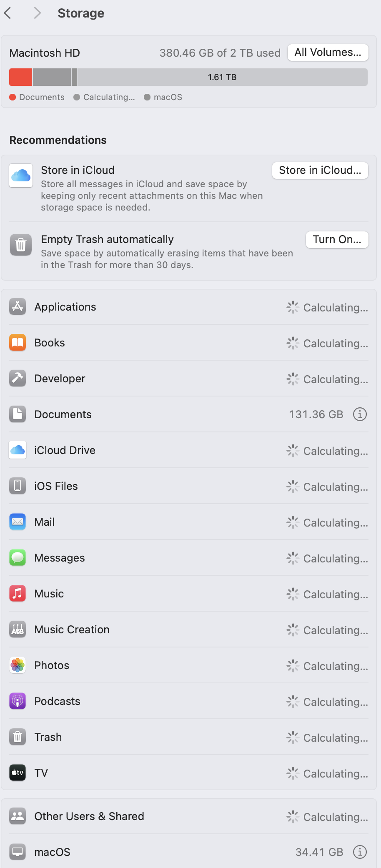Go back with the left chevron
The width and height of the screenshot is (381, 868).
coord(8,13)
